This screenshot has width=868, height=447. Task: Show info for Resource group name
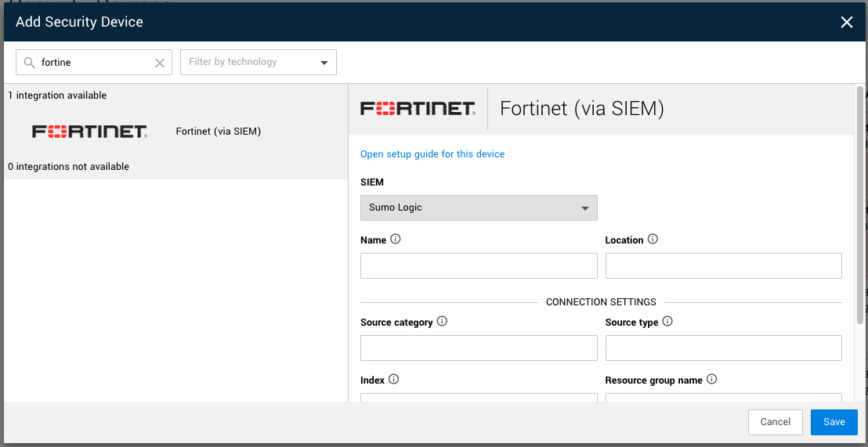point(712,380)
